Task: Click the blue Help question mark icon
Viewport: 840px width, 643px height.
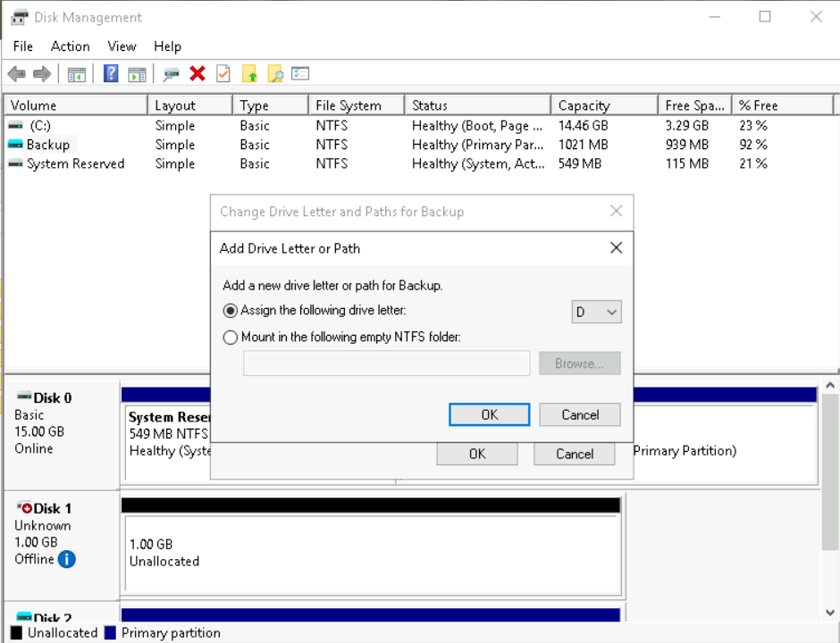Action: 111,73
